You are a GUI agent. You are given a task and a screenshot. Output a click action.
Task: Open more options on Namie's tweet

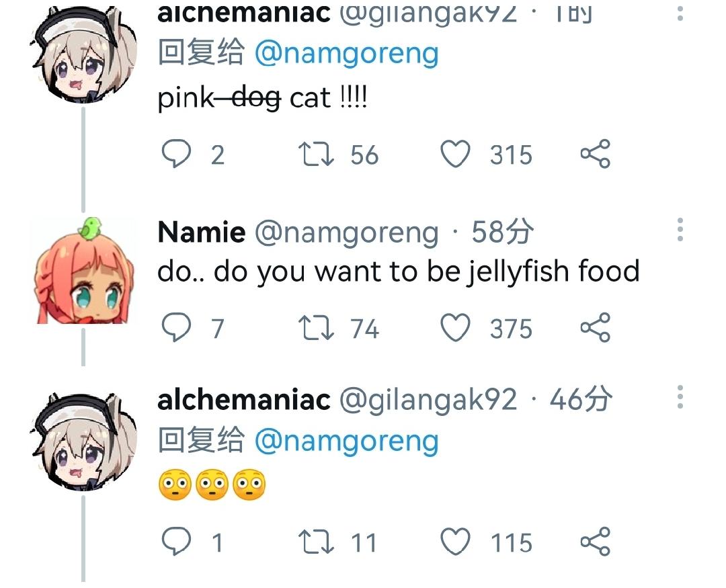pyautogui.click(x=680, y=229)
